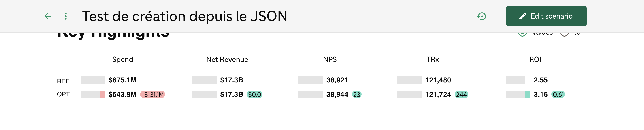
Task: Click the 23 NPS delta badge
Action: point(357,94)
